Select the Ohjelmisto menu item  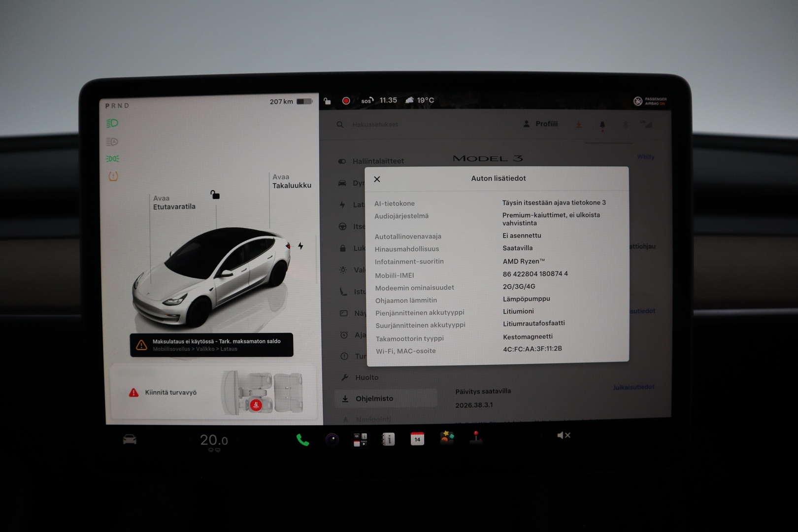tap(386, 399)
